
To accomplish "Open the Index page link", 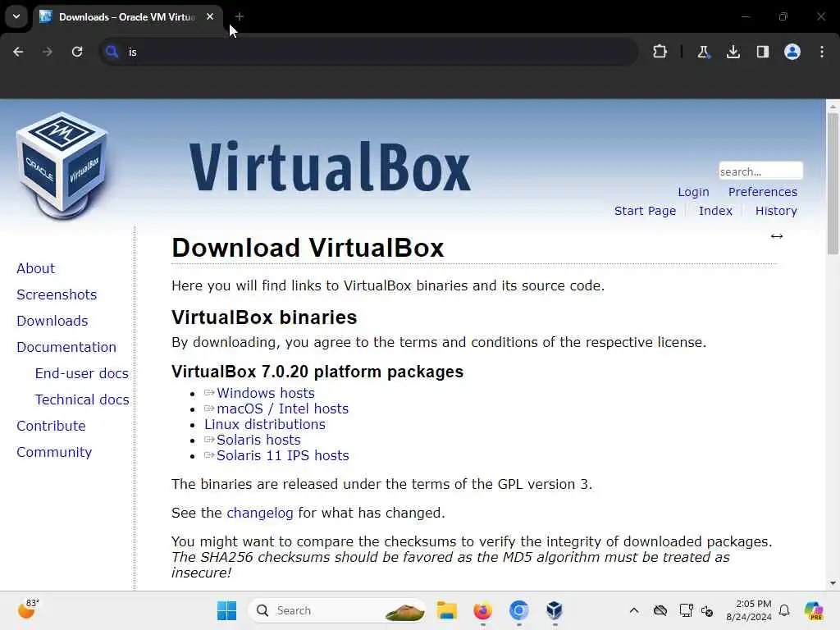I will 715,211.
